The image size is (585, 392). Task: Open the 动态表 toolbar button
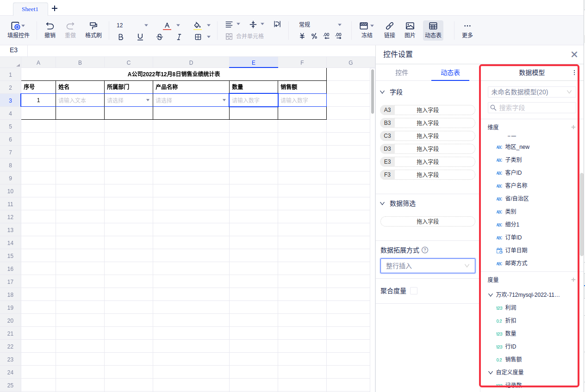tap(433, 30)
